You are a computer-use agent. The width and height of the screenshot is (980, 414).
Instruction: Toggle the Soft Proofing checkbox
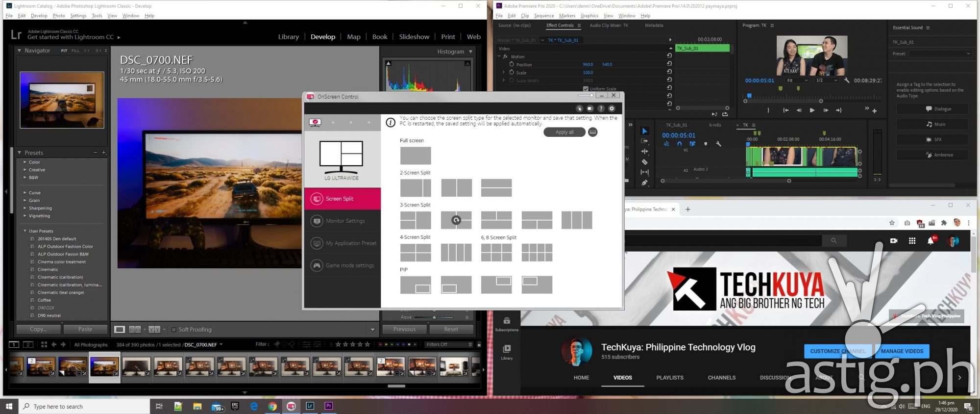click(x=173, y=330)
